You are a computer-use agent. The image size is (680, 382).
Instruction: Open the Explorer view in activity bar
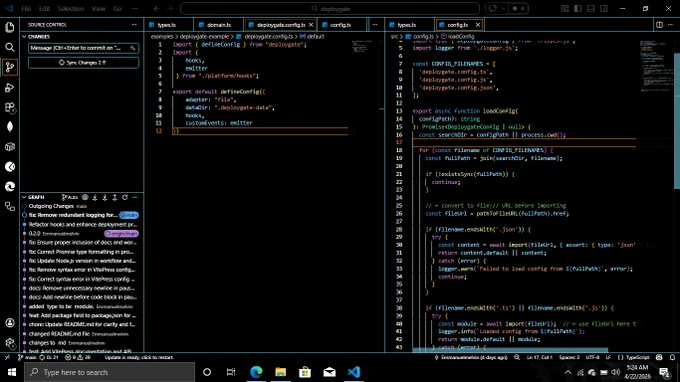tap(10, 27)
